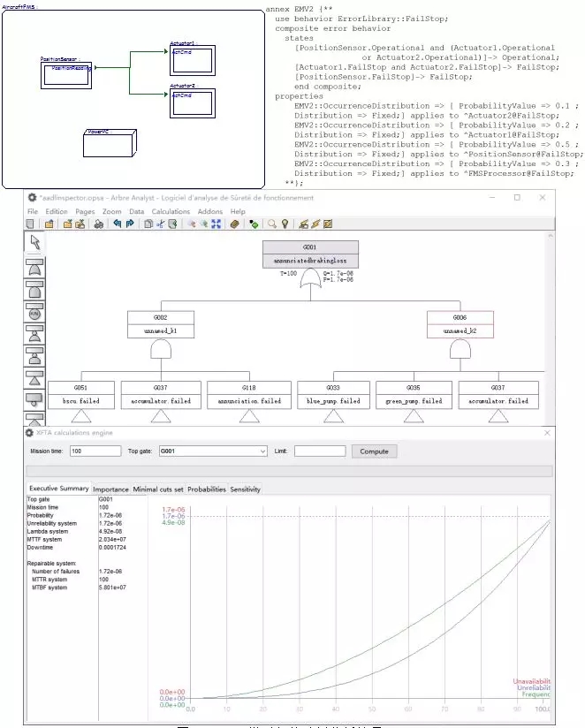Click the Zoom in toolbar icon
Image resolution: width=585 pixels, height=728 pixels.
click(191, 224)
